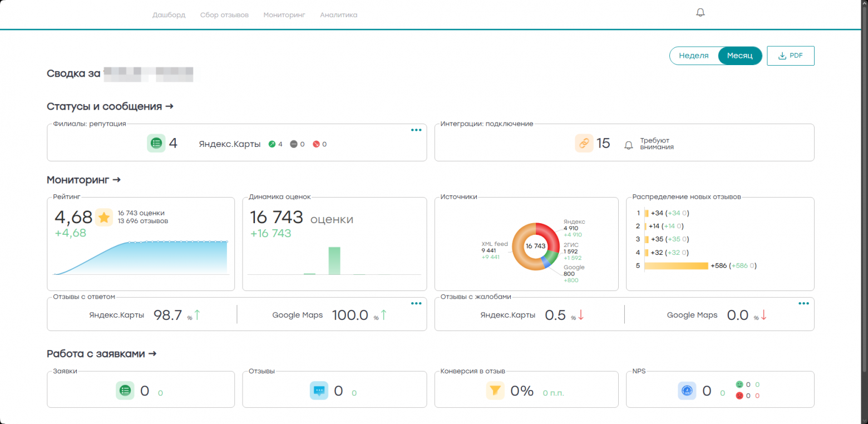Click the Яндекс.Карты label in Отзывы с ответом
This screenshot has height=424, width=868.
[117, 315]
